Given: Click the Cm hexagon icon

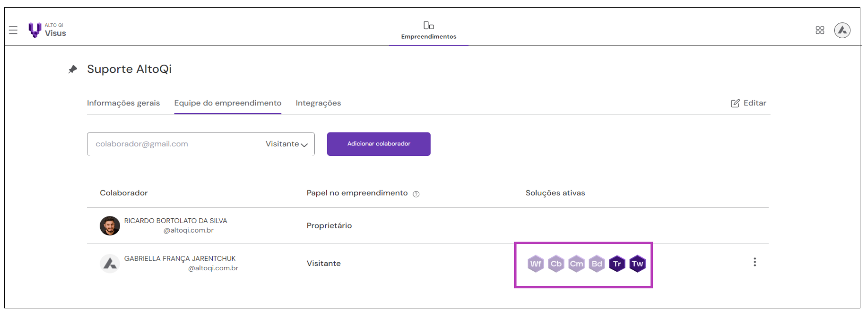Looking at the screenshot, I should pyautogui.click(x=577, y=263).
